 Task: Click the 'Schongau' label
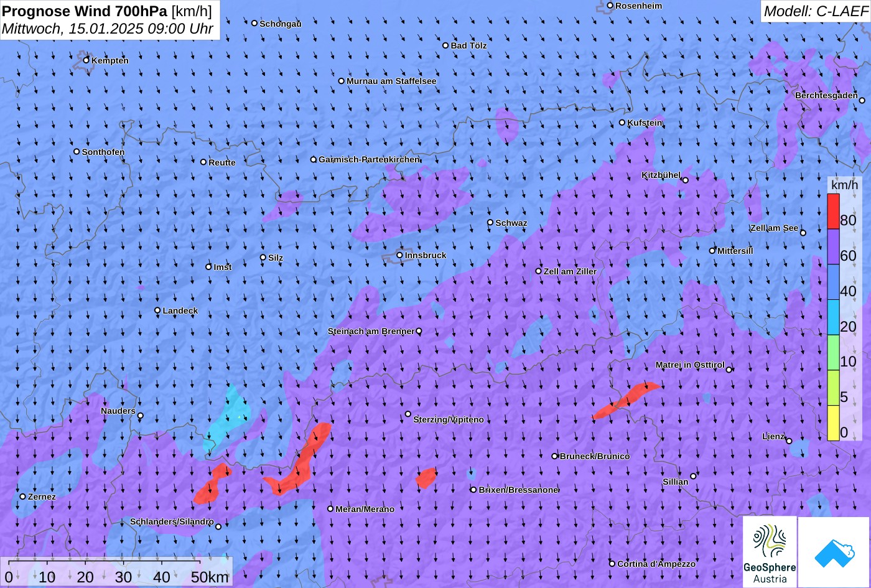(x=281, y=24)
